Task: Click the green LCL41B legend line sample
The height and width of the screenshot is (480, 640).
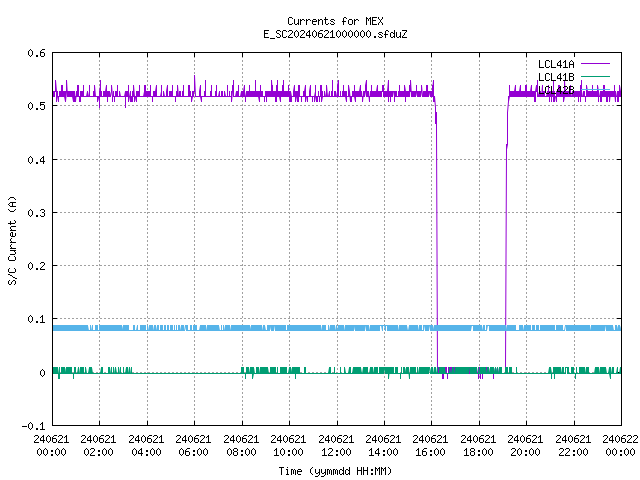Action: (x=595, y=76)
